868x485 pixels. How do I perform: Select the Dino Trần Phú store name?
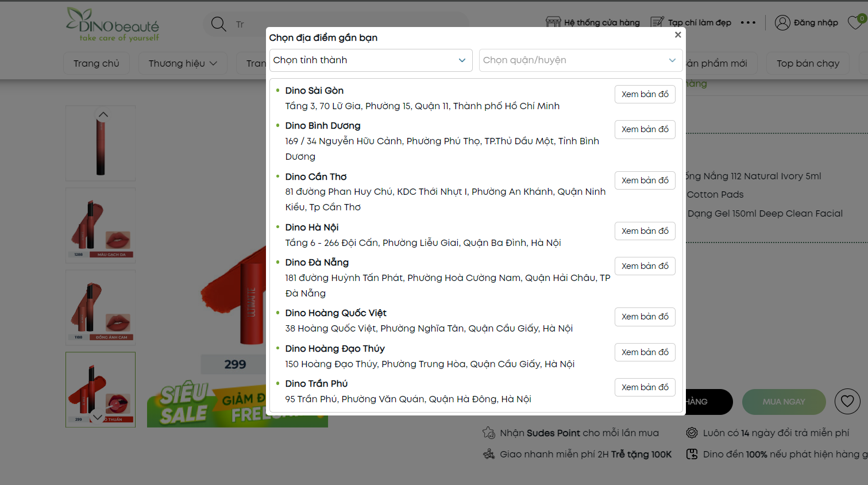[x=317, y=384]
